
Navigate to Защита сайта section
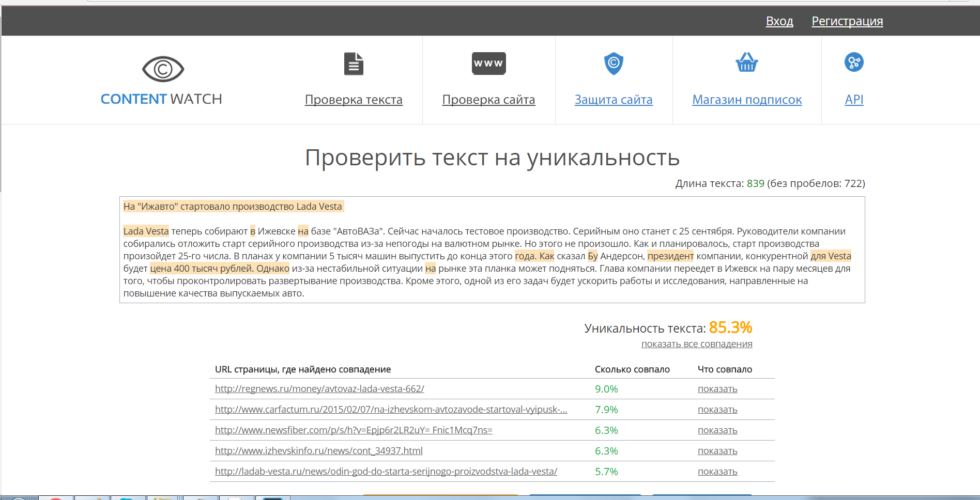pyautogui.click(x=614, y=99)
